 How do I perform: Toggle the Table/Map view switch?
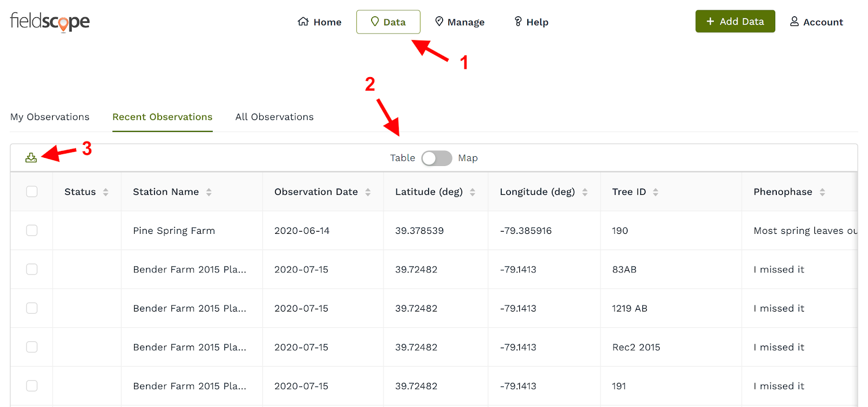(436, 158)
